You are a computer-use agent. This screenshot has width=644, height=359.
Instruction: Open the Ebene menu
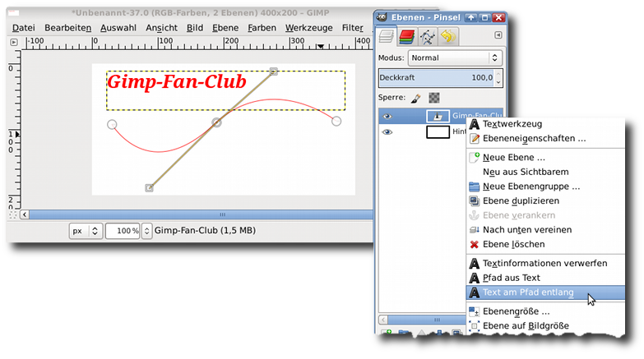[225, 28]
